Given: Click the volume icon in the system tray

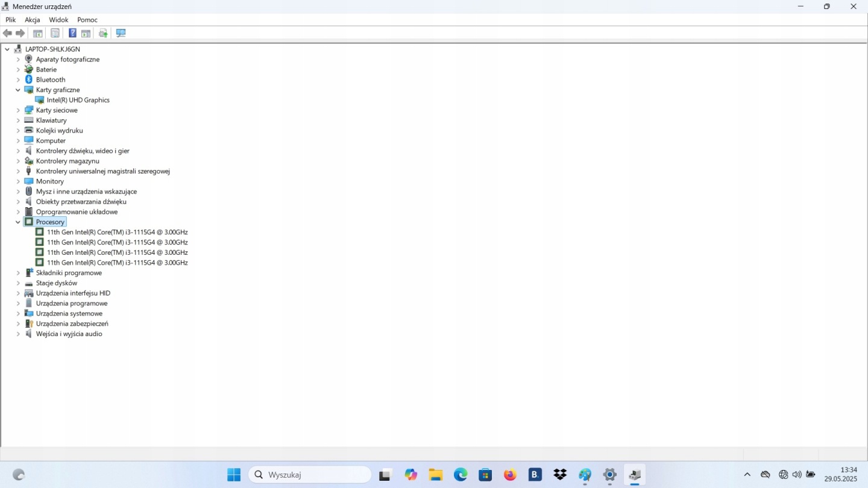Looking at the screenshot, I should point(797,475).
